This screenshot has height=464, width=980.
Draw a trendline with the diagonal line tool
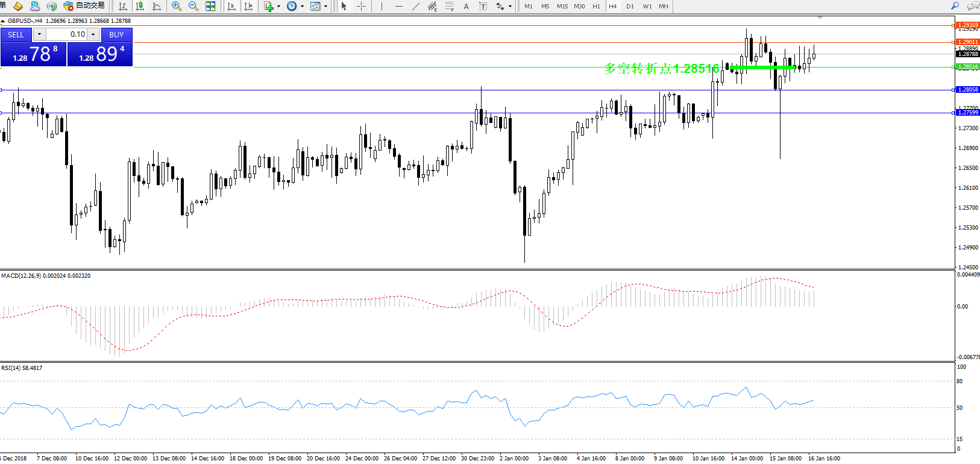click(416, 6)
